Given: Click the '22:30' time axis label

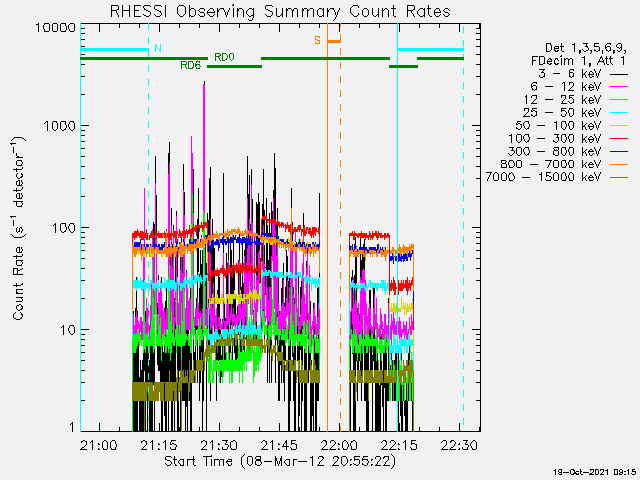Looking at the screenshot, I should 459,445.
